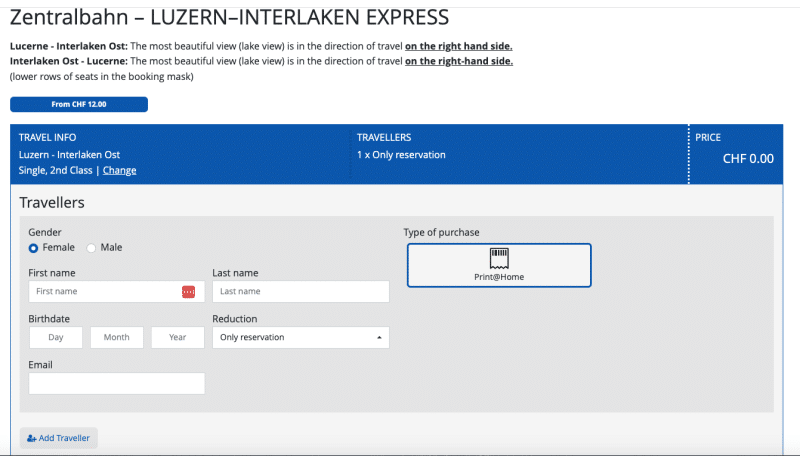Click the "1 x Only reservation" traveller summary

pos(401,154)
